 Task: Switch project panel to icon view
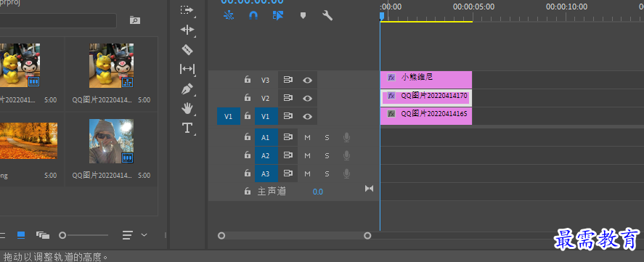[21, 235]
